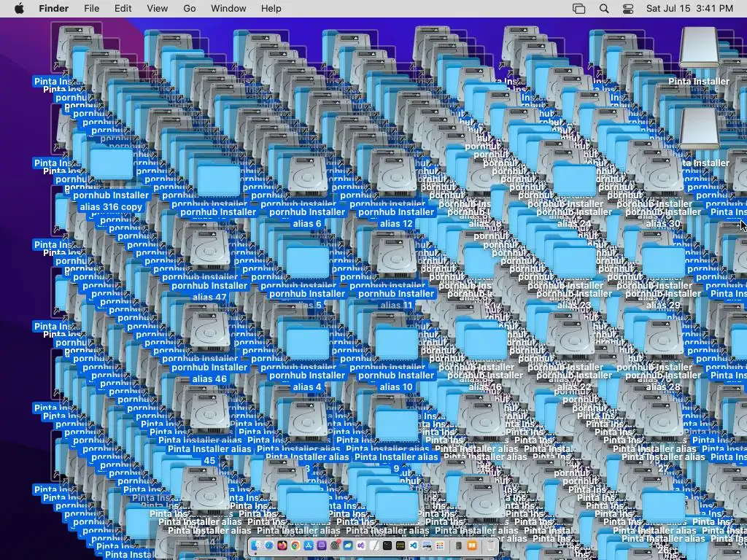Select disk icon above 'alias 6'

307,177
